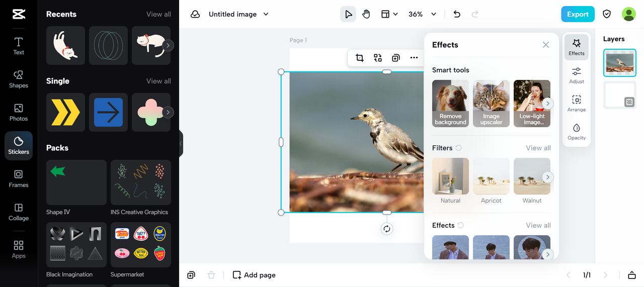Open the Effects tab in right toolbar
This screenshot has height=287, width=644.
(577, 47)
